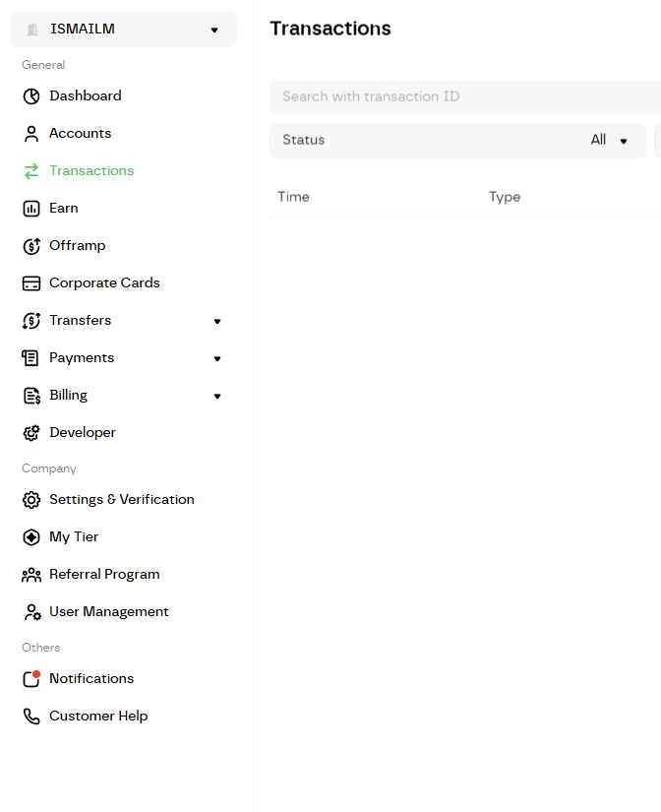Open the Developer page
Image resolution: width=661 pixels, height=812 pixels.
83,432
